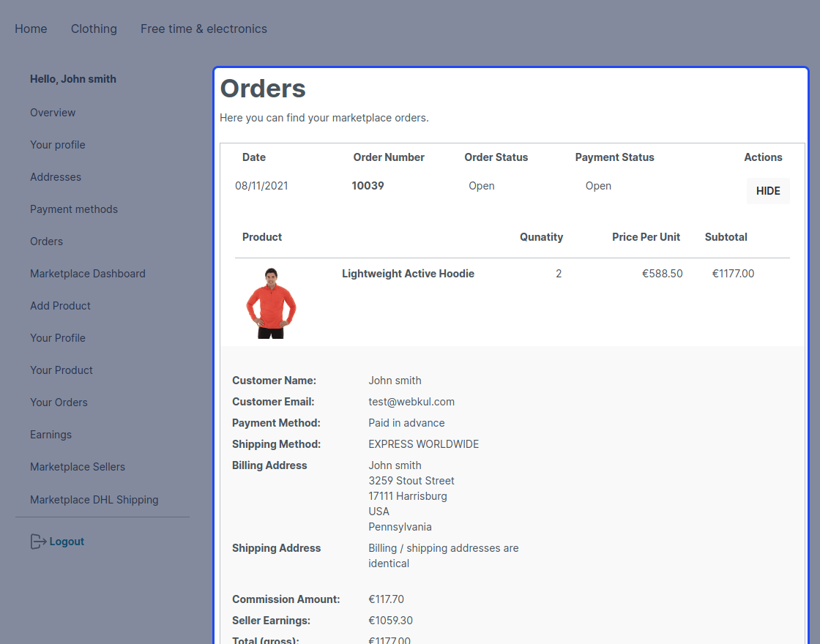820x644 pixels.
Task: Open the Home navigation menu
Action: point(31,29)
